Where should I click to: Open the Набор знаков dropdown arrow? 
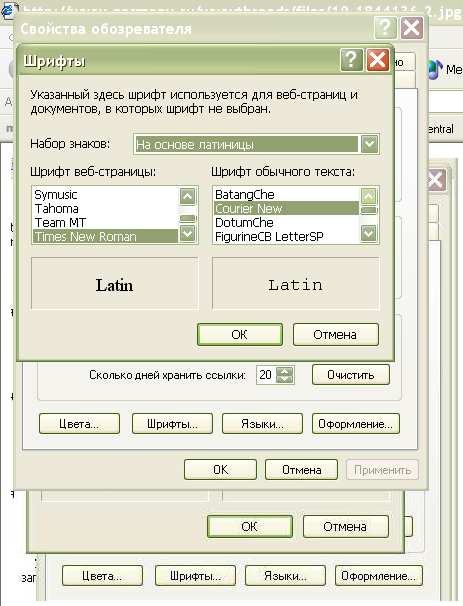pyautogui.click(x=369, y=144)
